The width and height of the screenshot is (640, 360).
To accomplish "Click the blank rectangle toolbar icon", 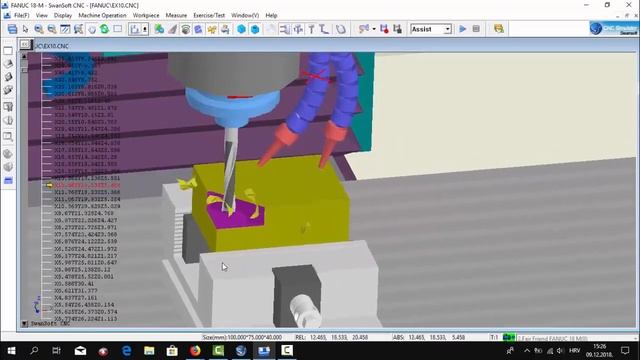I will tap(118, 29).
